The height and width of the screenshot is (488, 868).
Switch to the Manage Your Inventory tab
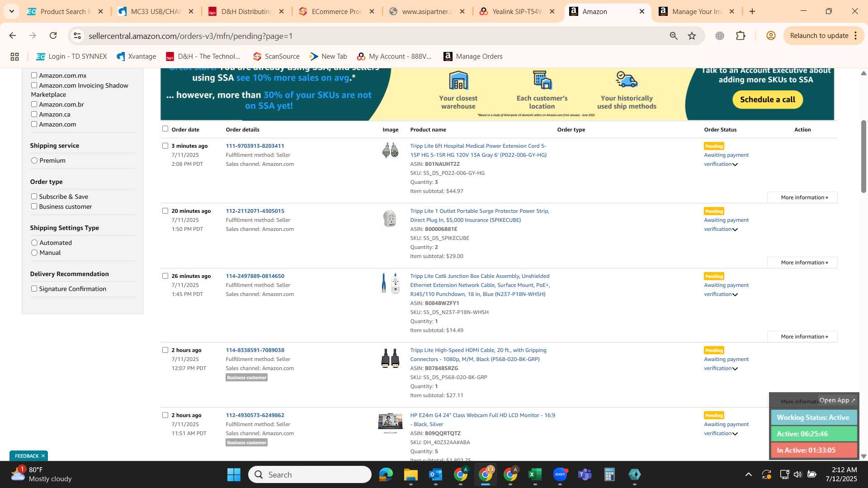point(698,11)
